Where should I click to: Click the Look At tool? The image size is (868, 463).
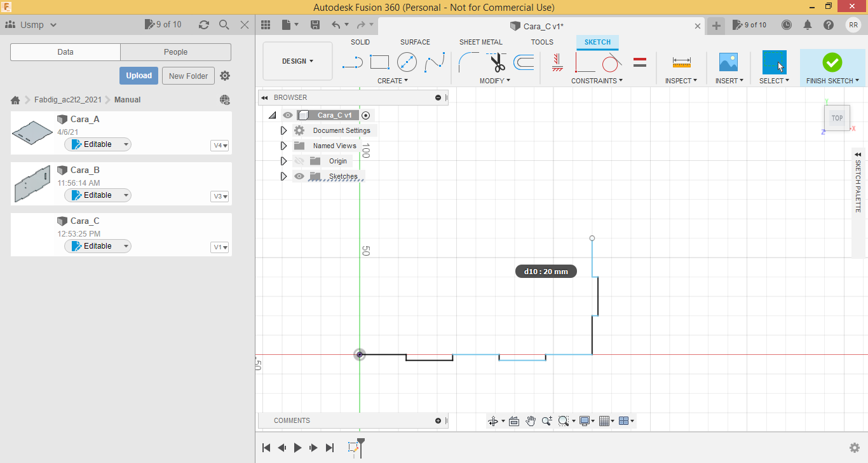tap(514, 421)
